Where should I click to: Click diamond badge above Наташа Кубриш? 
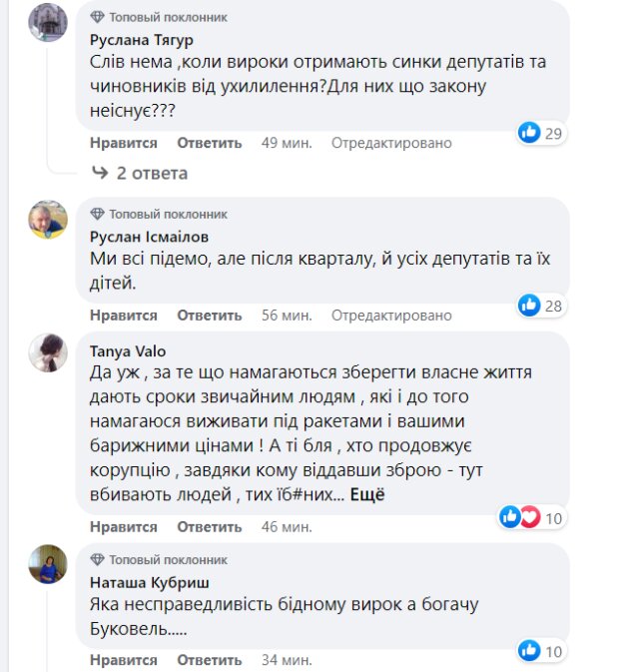click(97, 559)
